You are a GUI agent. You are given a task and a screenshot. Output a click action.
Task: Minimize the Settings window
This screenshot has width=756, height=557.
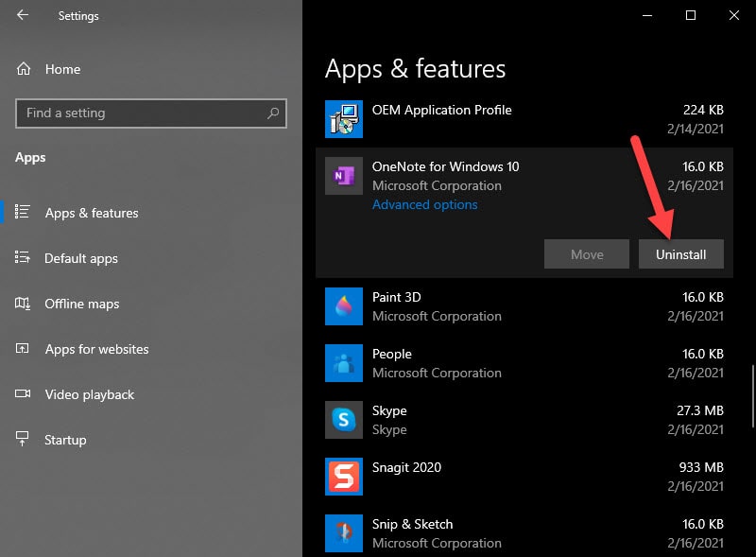tap(647, 15)
